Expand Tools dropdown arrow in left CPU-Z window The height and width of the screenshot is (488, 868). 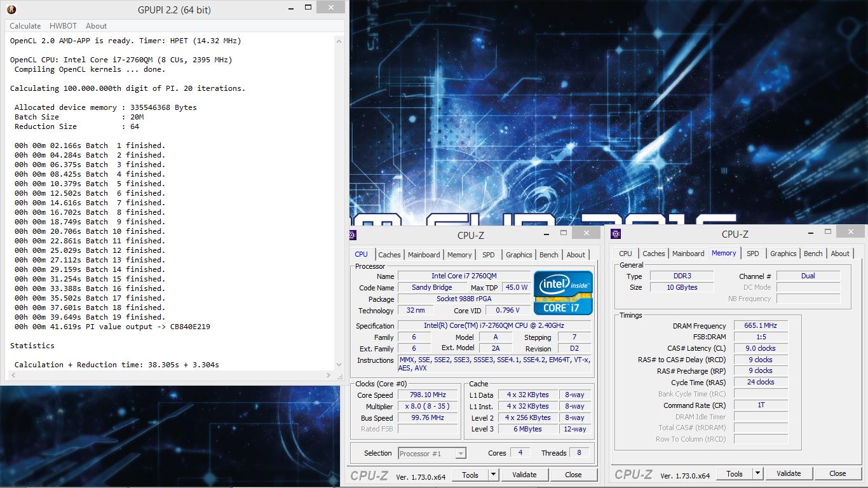[493, 475]
